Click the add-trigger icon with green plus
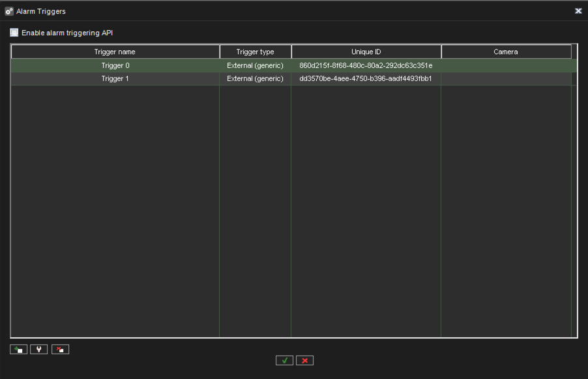This screenshot has width=588, height=379. [x=18, y=349]
